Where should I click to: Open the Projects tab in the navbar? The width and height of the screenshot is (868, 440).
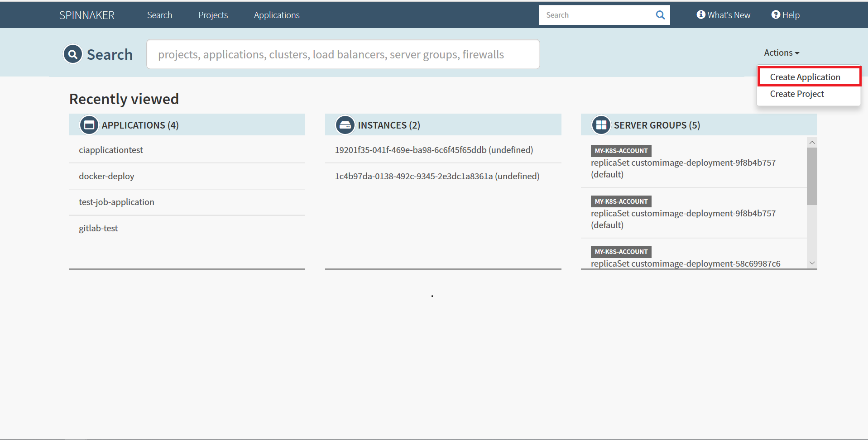point(213,15)
